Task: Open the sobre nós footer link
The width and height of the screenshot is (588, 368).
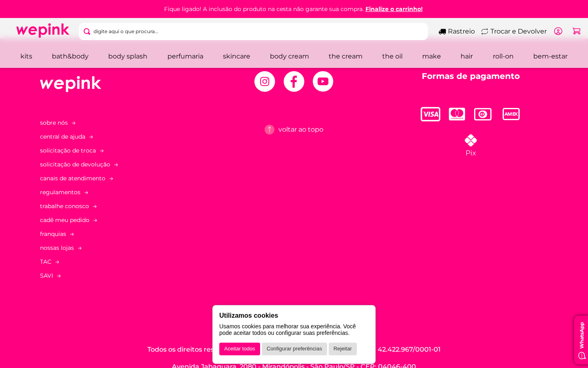Action: point(58,123)
